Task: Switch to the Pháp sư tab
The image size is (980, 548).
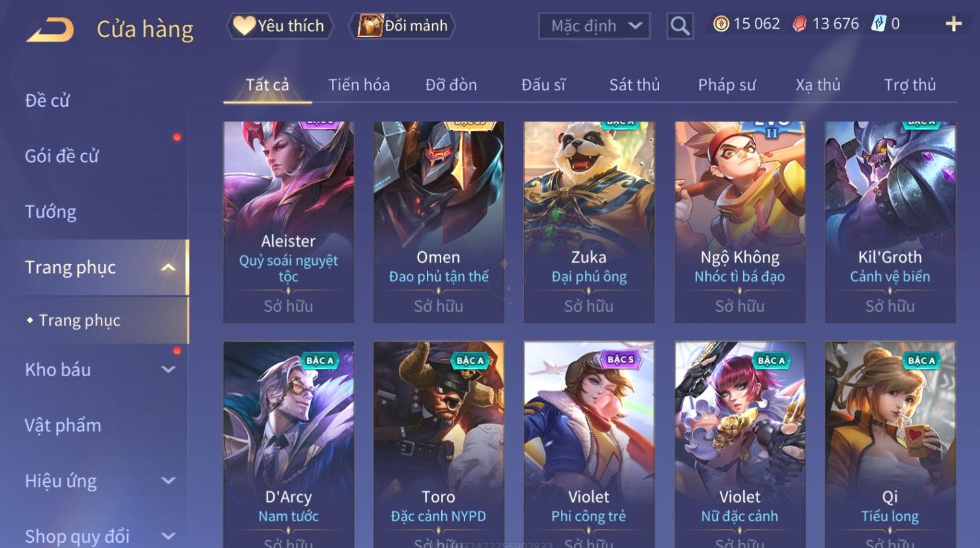Action: point(727,85)
